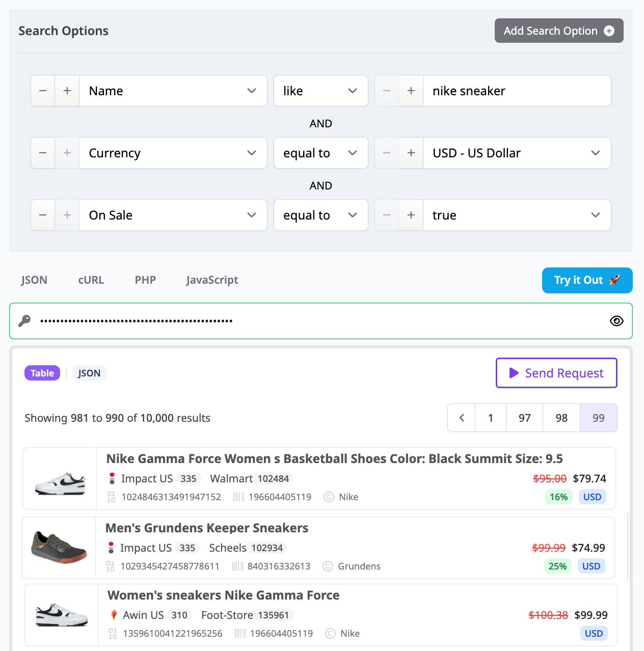Switch to the JavaScript tab

pos(212,280)
